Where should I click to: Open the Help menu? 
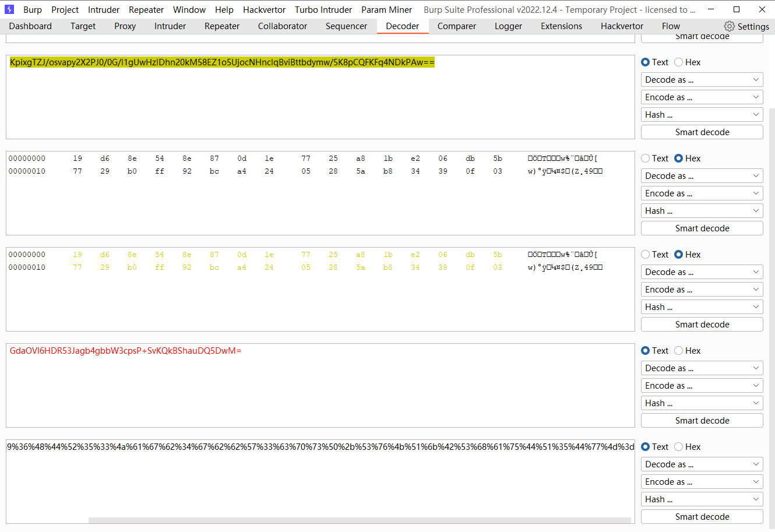click(x=224, y=10)
